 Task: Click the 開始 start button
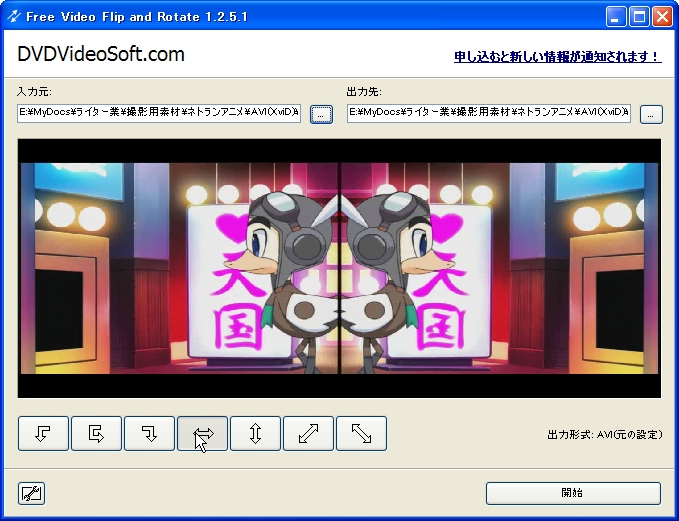[x=573, y=493]
